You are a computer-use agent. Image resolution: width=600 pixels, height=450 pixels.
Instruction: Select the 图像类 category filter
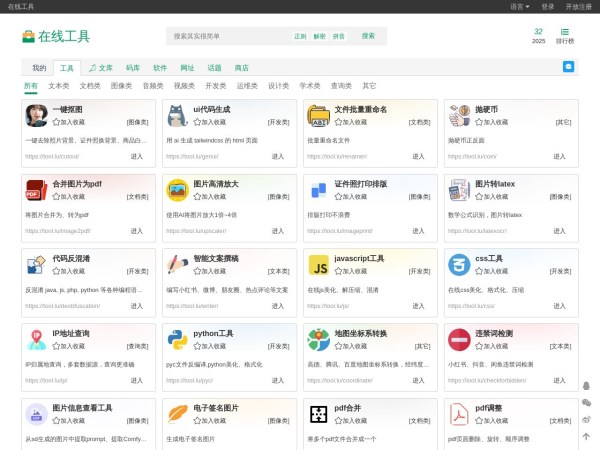pyautogui.click(x=121, y=86)
